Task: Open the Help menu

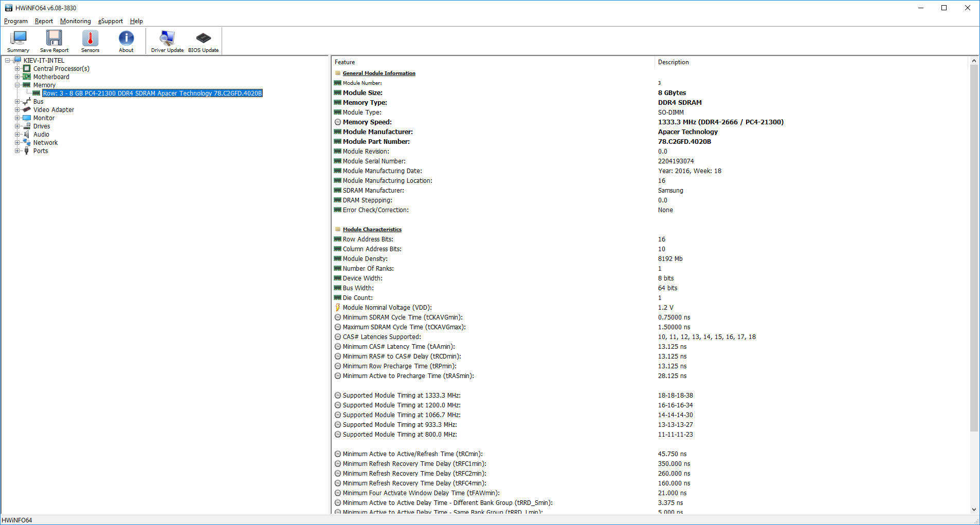Action: click(136, 21)
